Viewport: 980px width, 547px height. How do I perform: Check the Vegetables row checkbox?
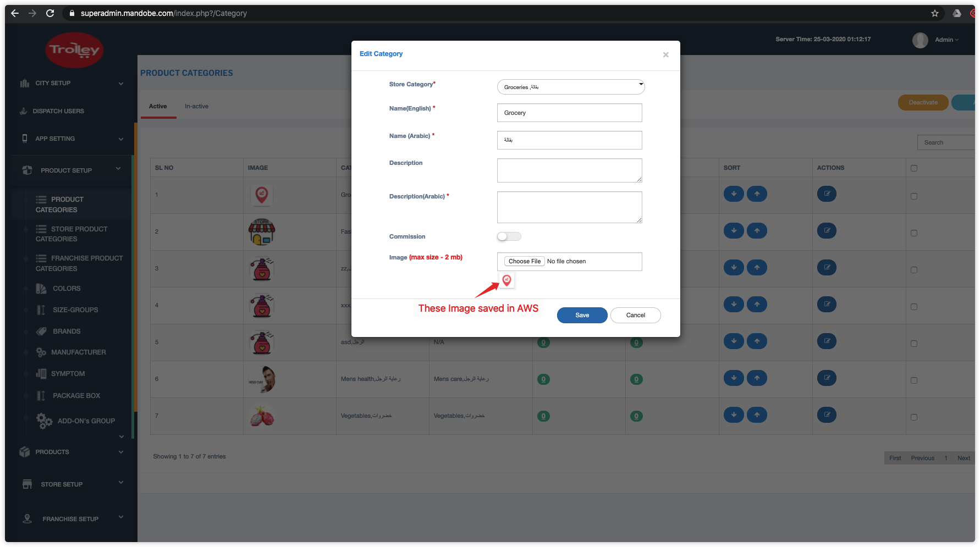914,417
